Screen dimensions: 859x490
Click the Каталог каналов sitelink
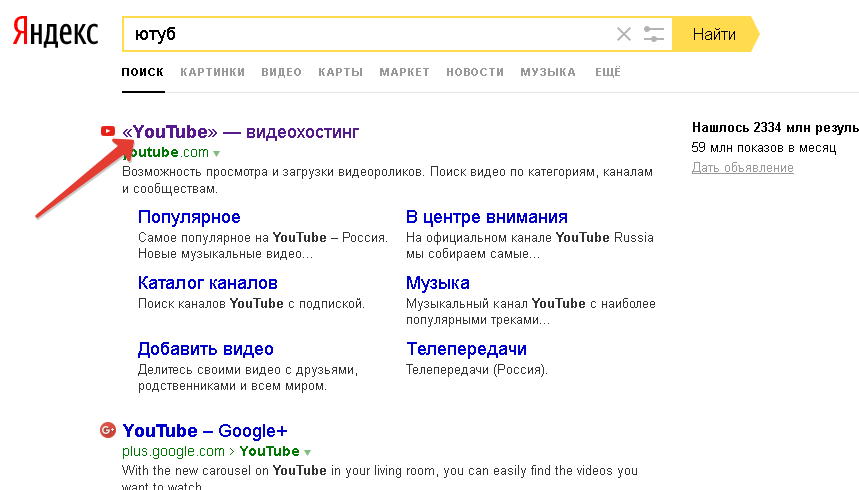click(x=207, y=283)
